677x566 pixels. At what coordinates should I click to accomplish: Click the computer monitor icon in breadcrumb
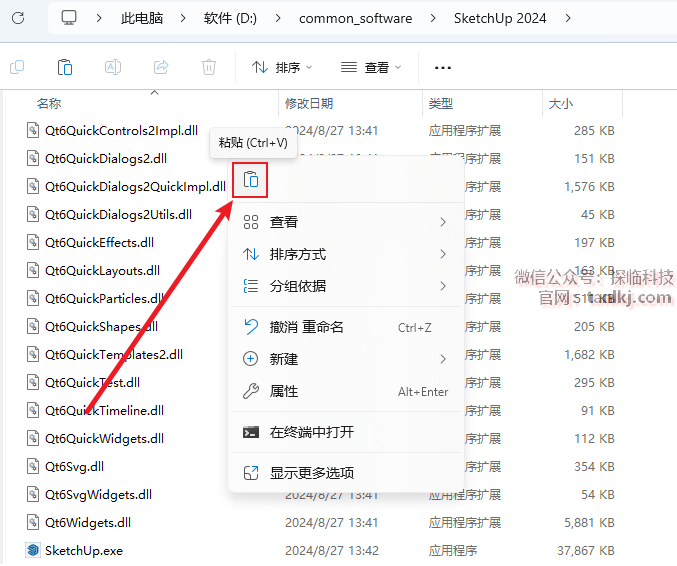69,18
